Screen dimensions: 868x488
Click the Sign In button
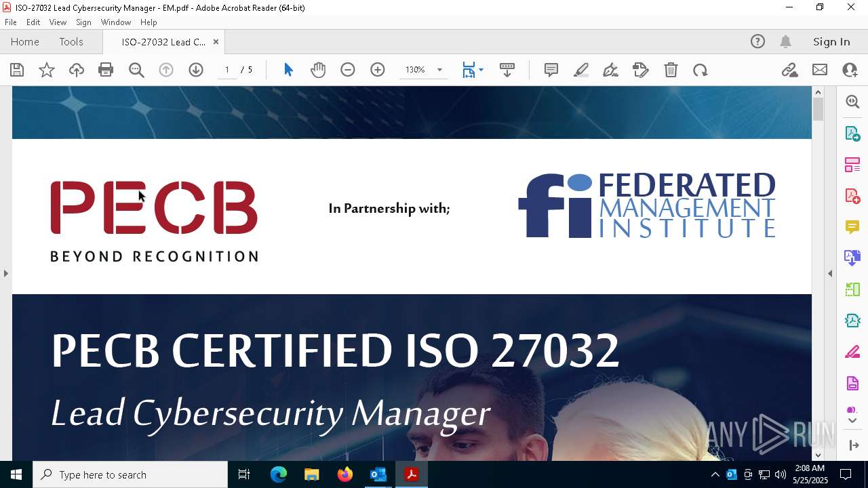pyautogui.click(x=831, y=41)
